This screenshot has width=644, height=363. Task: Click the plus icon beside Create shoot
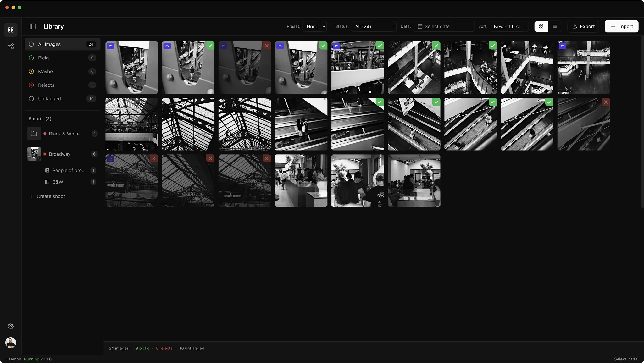pos(31,196)
